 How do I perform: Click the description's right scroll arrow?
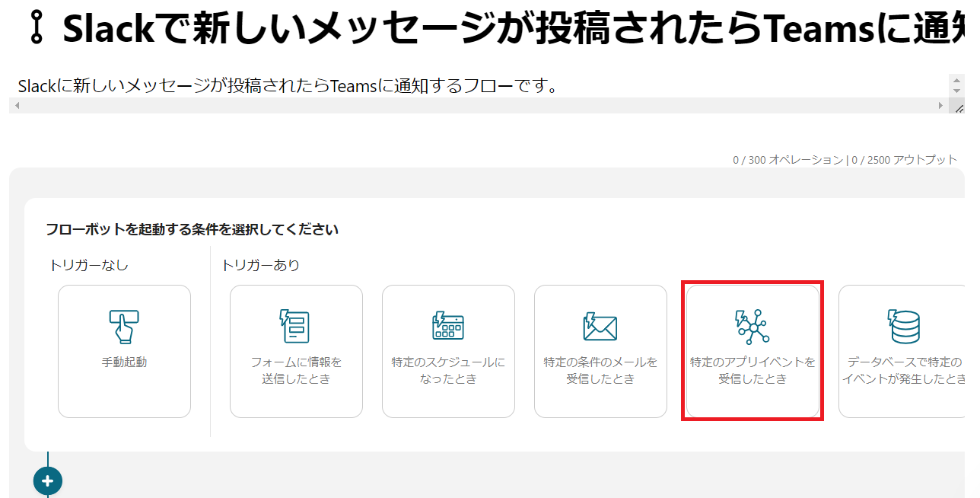coord(941,106)
